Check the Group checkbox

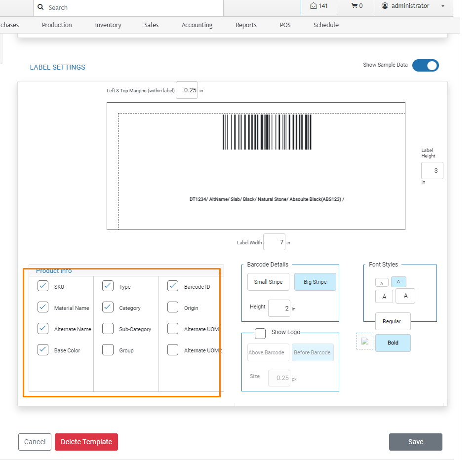[x=108, y=349]
